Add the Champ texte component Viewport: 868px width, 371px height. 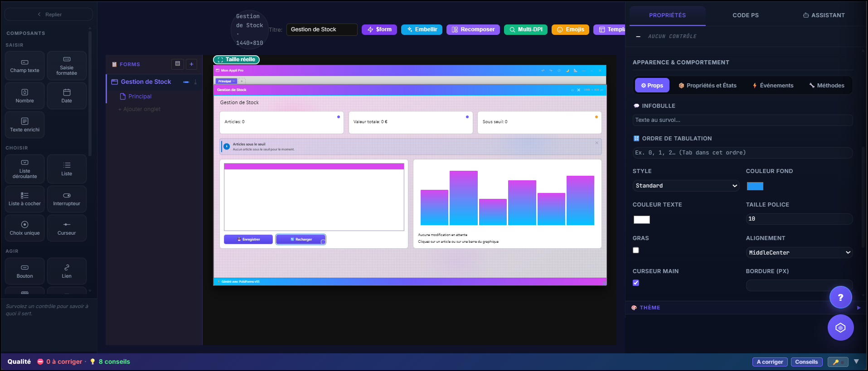point(25,66)
